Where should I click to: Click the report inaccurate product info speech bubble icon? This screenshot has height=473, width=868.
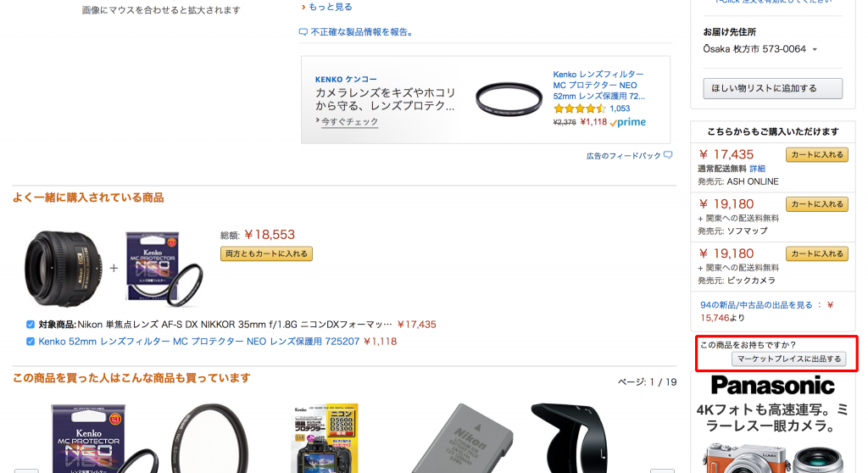303,32
